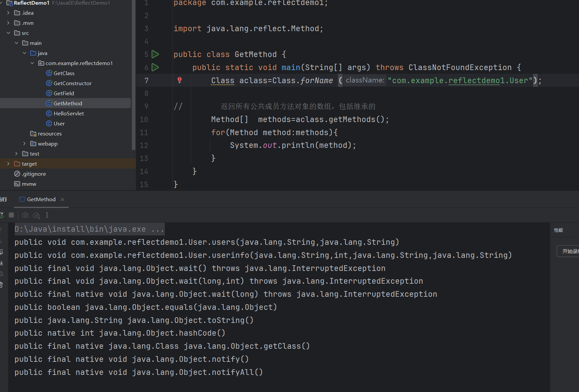The height and width of the screenshot is (392, 579).
Task: Toggle soft-wrap in the console output
Action: [1, 252]
